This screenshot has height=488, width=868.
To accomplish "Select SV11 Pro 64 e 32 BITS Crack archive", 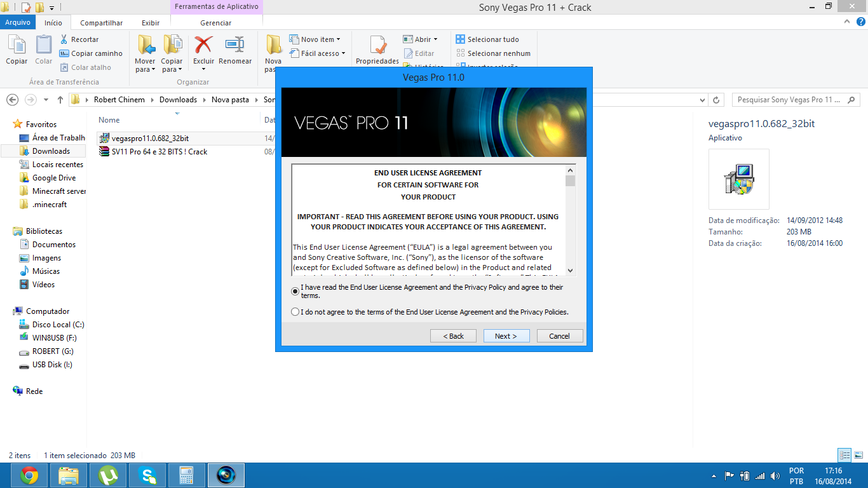I will click(159, 152).
